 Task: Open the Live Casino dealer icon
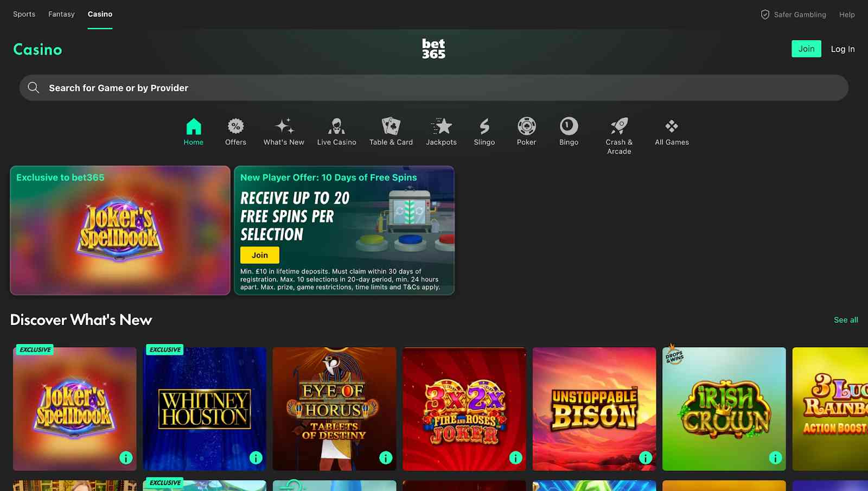pyautogui.click(x=336, y=126)
